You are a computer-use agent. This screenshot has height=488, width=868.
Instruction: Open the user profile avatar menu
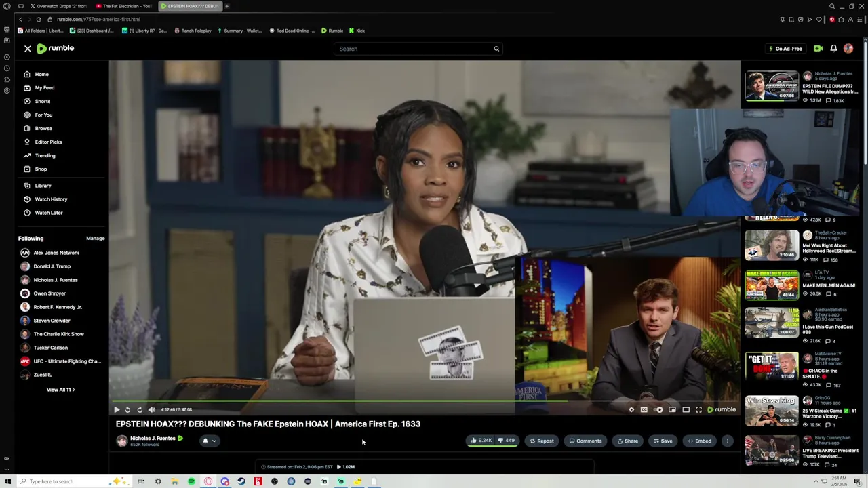coord(848,49)
